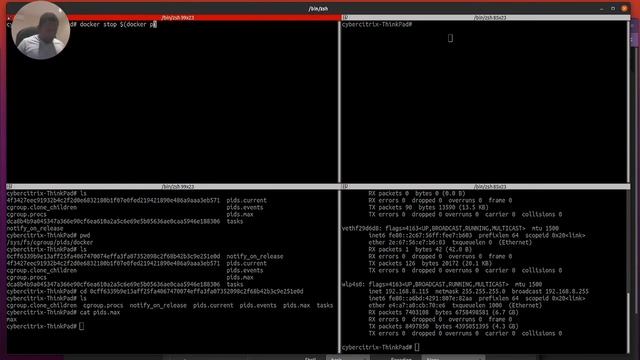Click the 'TX packets 8497850' line
640x360 pixels.
point(443,326)
